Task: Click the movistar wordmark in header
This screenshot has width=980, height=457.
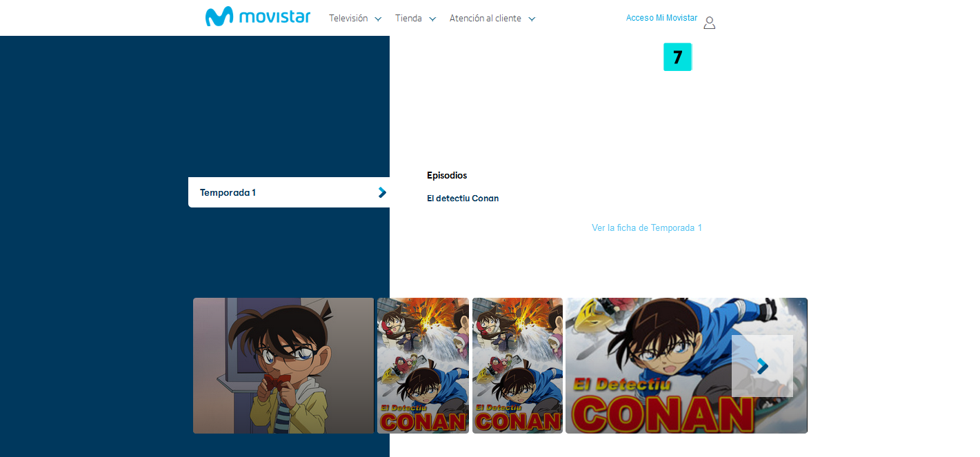Action: (x=274, y=17)
